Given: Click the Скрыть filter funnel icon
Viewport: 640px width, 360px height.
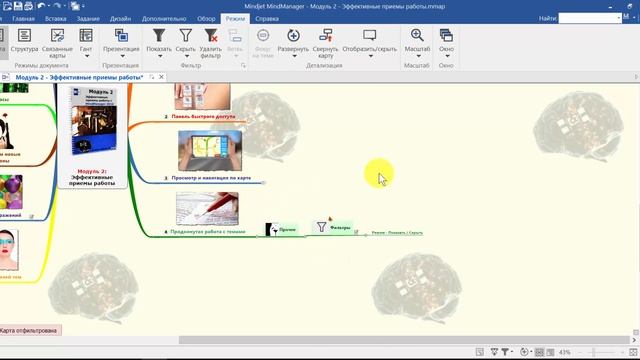Looking at the screenshot, I should [186, 36].
